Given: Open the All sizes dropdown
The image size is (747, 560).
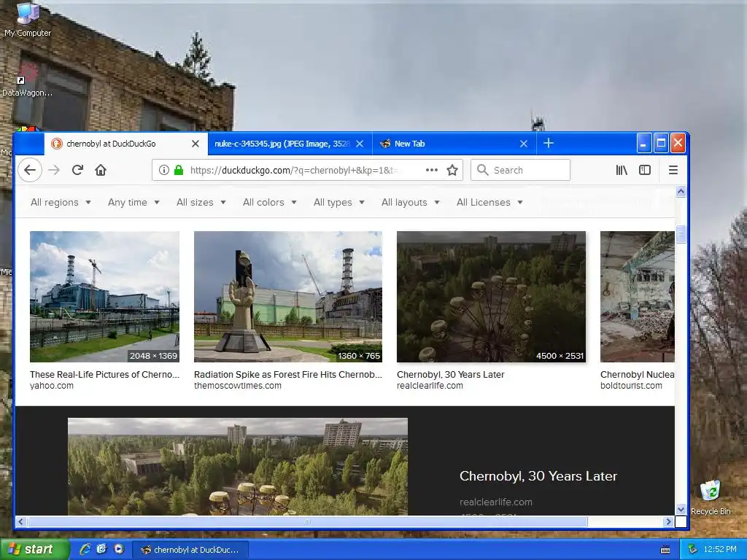Looking at the screenshot, I should pos(201,203).
